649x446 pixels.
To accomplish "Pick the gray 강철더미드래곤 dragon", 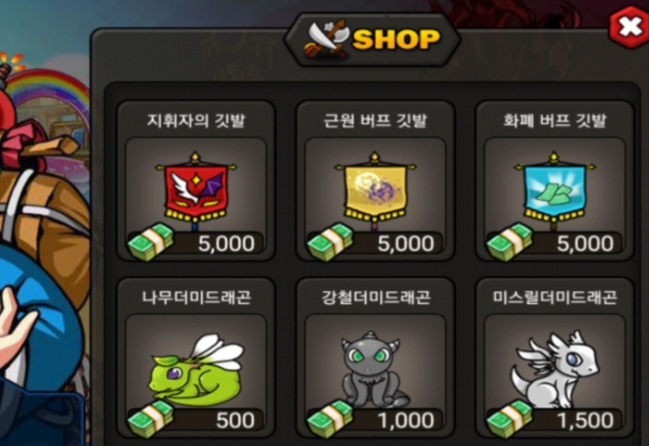I will 372,368.
